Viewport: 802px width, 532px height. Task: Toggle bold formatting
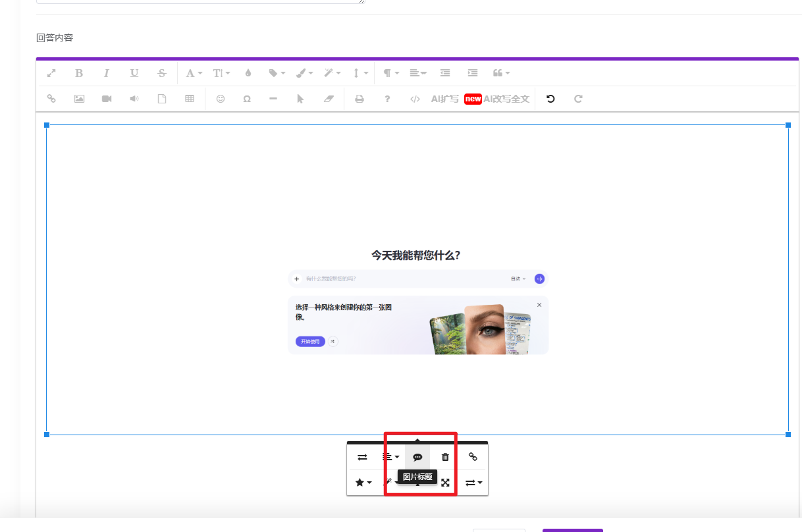pyautogui.click(x=79, y=73)
